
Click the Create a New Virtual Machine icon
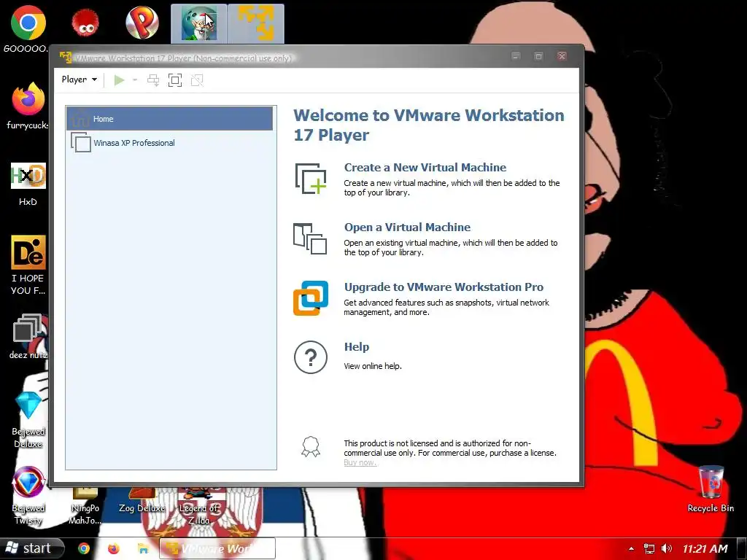[x=311, y=179]
